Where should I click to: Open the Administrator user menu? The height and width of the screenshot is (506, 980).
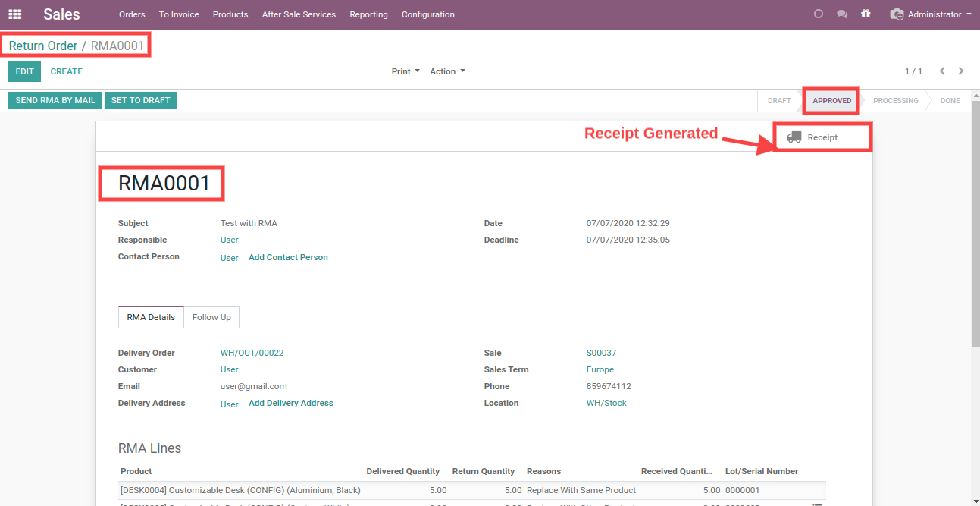(931, 14)
